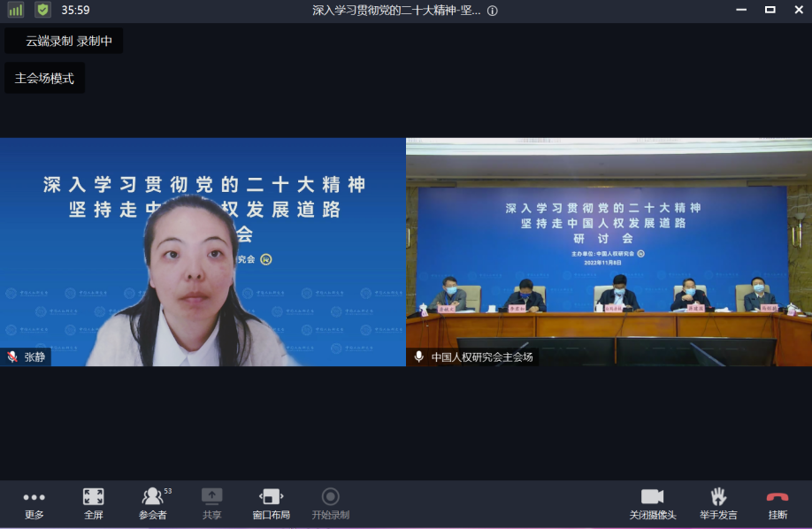The width and height of the screenshot is (812, 529).
Task: Click the 主会场模式 mode label
Action: coord(44,78)
